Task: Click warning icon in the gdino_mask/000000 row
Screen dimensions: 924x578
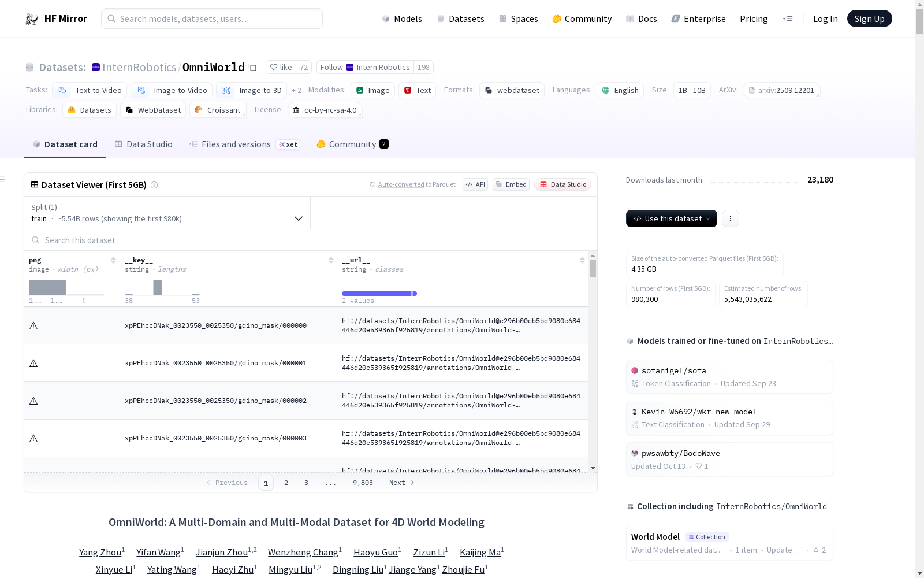Action: 33,325
